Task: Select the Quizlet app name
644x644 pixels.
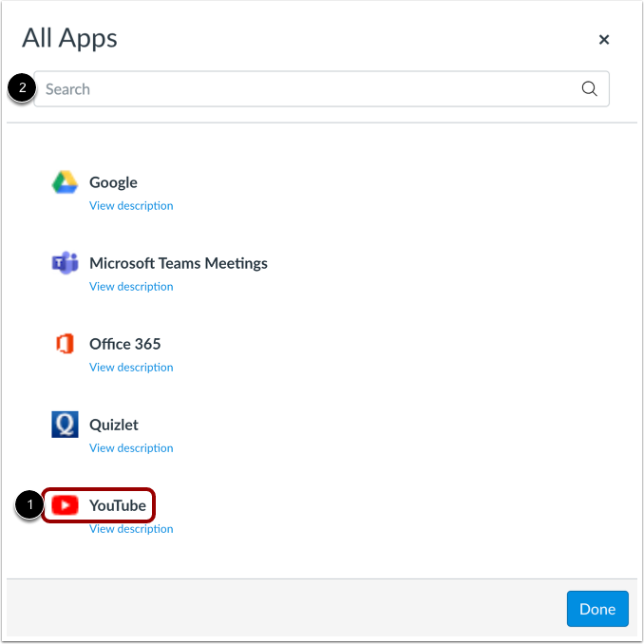Action: pos(114,425)
